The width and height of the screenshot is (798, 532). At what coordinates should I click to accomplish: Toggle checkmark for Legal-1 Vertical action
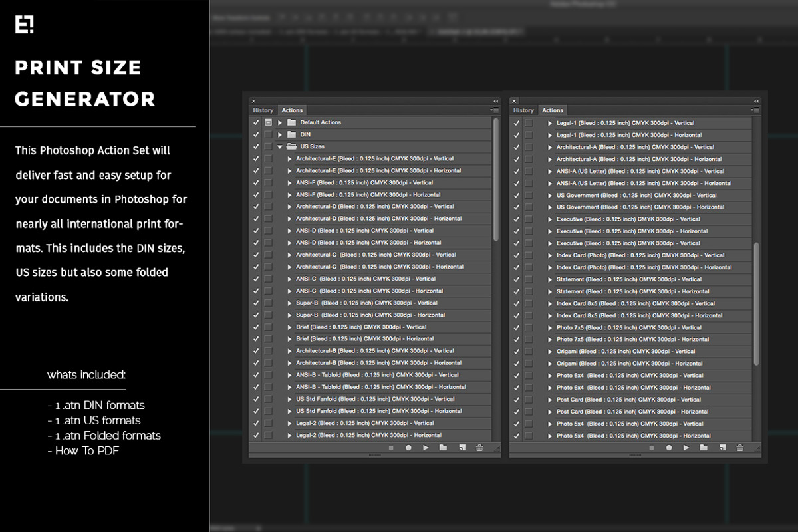517,123
